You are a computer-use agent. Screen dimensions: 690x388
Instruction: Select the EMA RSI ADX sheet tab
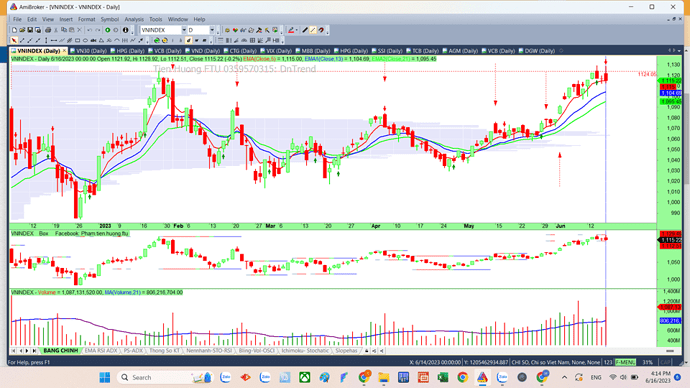(101, 351)
